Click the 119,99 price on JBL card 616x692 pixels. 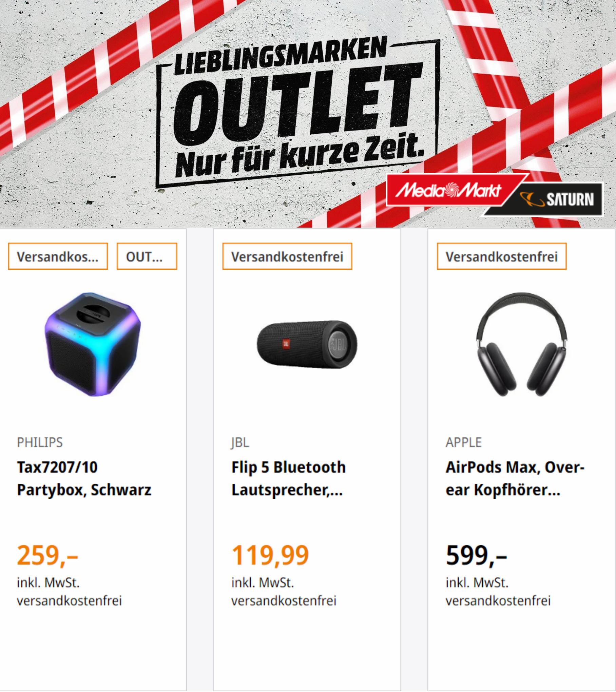270,556
